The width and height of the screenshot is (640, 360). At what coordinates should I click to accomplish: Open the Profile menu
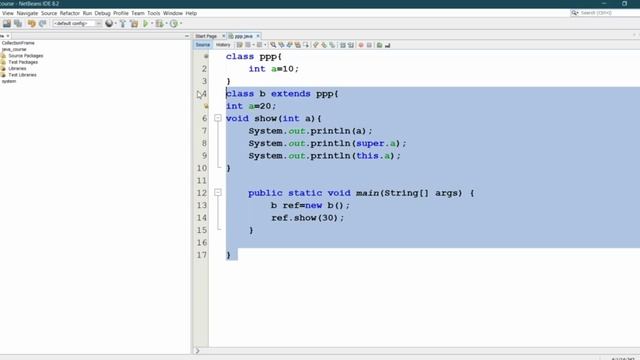121,13
